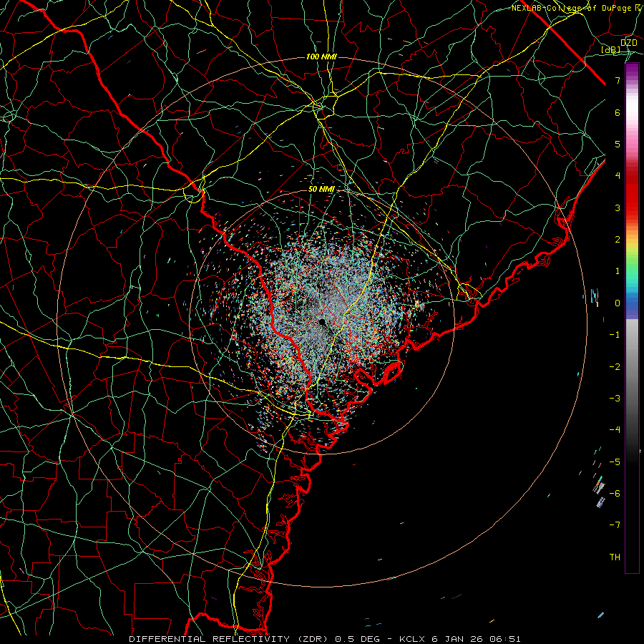Viewport: 644px width, 644px height.
Task: Click the "5" value on the color scale
Action: coord(618,144)
